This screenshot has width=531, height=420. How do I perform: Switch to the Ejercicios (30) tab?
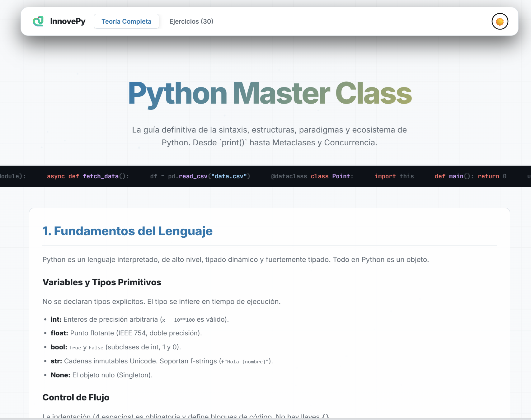[x=191, y=21]
